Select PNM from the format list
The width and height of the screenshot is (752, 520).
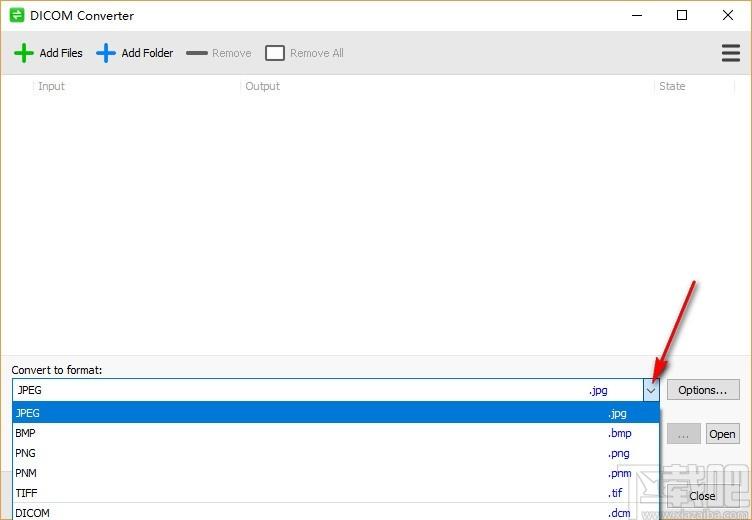[x=336, y=473]
